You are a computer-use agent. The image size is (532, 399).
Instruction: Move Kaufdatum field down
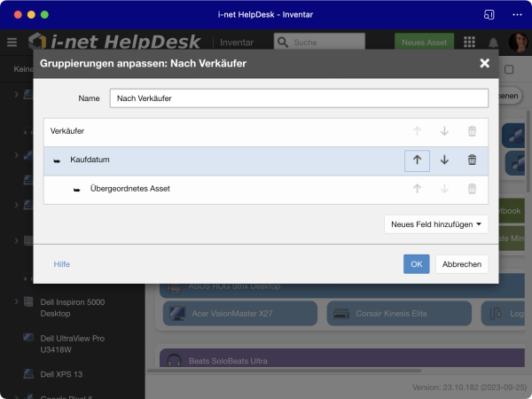click(x=444, y=160)
